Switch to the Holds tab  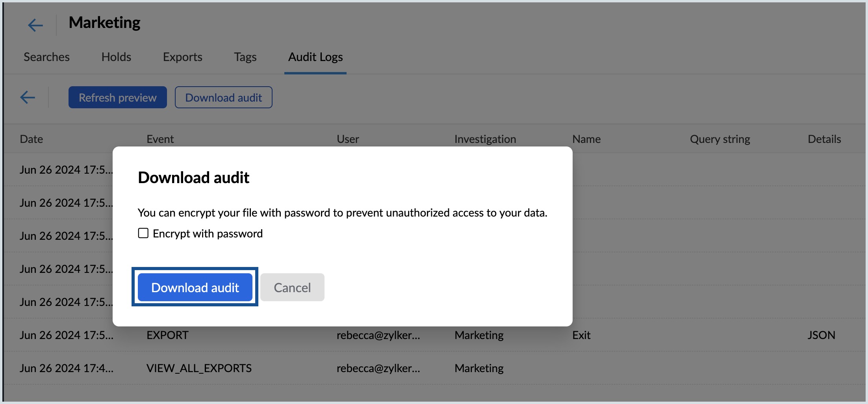coord(116,57)
